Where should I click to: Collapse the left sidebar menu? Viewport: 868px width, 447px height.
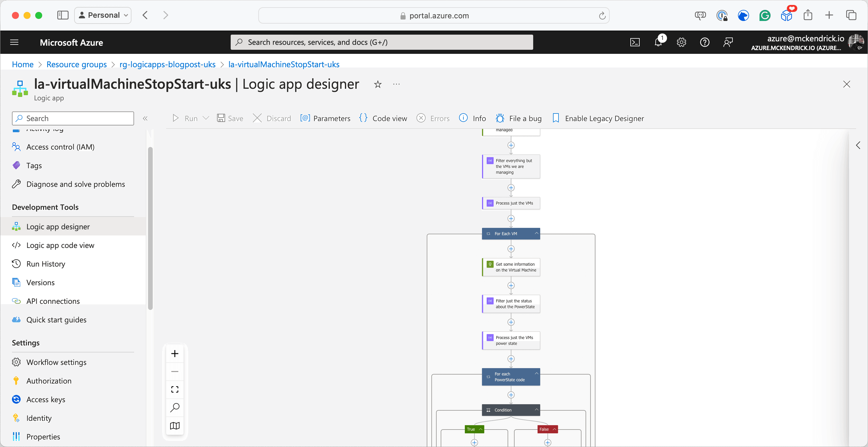[145, 118]
